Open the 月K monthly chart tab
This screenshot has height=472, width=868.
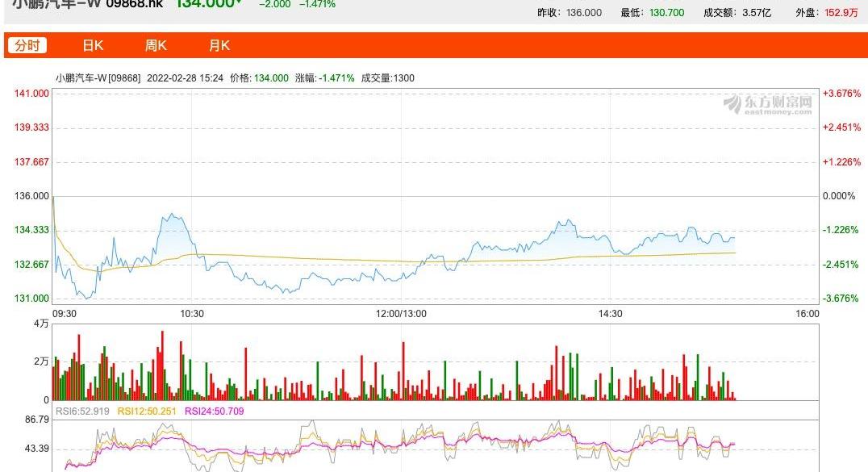219,45
